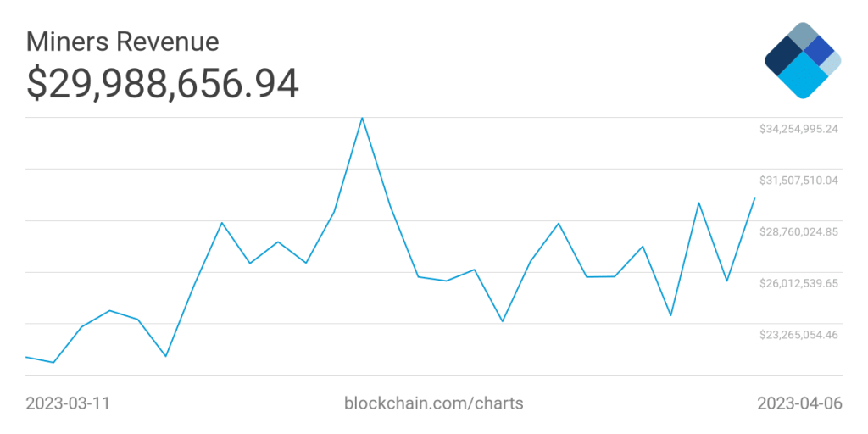Click the navy left diamond of the logo
The width and height of the screenshot is (868, 434).
782,57
